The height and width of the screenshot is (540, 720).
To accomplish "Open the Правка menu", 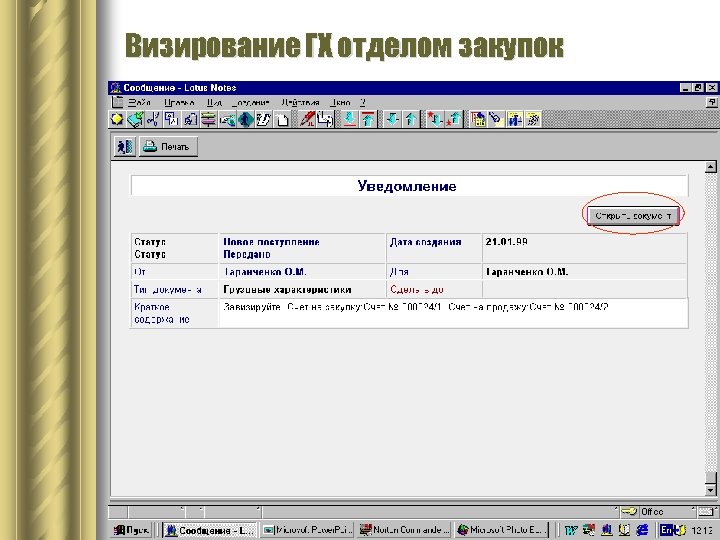I will 179,102.
